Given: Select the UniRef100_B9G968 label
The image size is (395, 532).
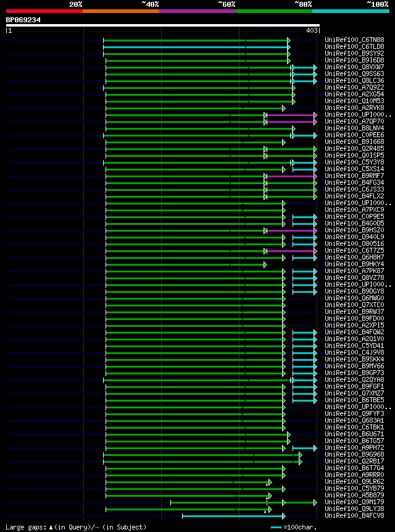Looking at the screenshot, I should [x=354, y=454].
